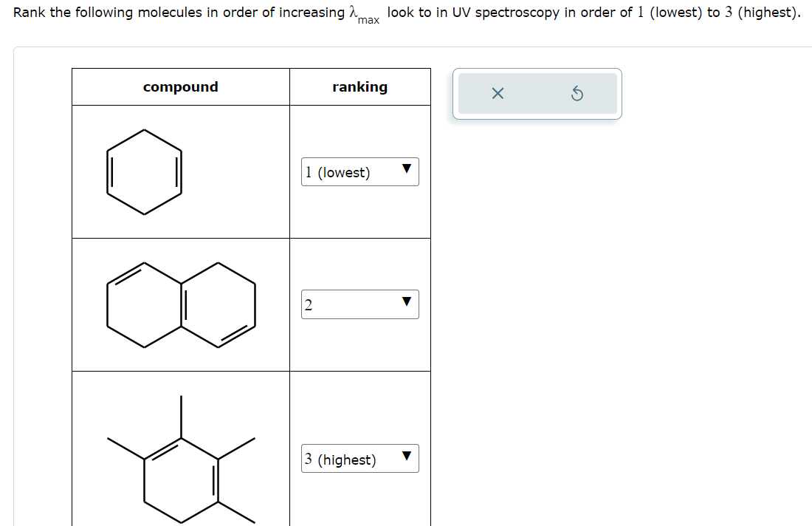812x526 pixels.
Task: Click the dropdown arrow beside ranking 2
Action: click(405, 304)
